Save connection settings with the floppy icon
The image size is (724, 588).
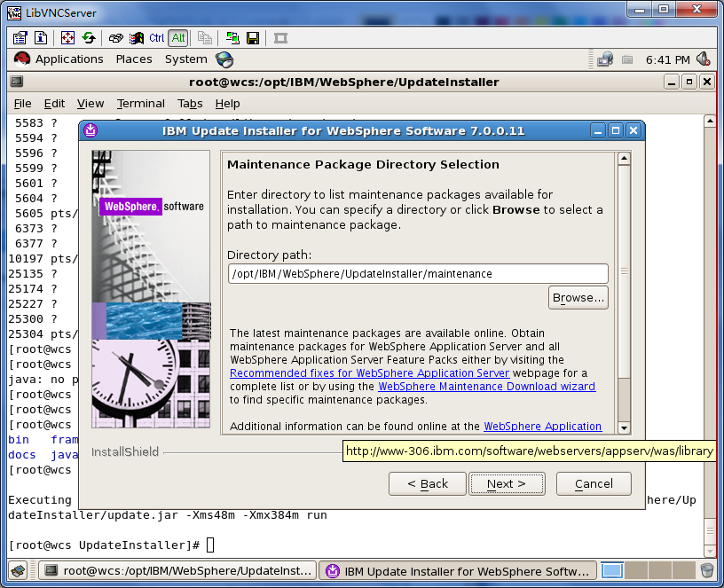(253, 38)
